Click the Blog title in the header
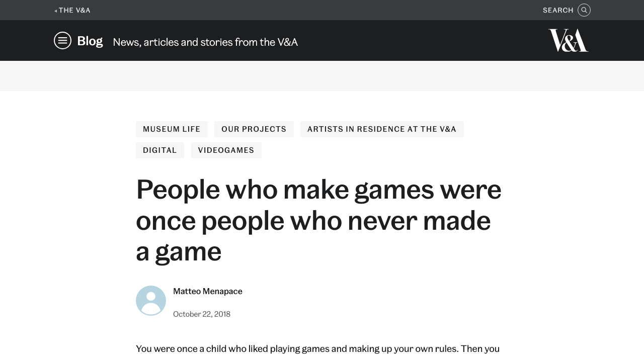This screenshot has width=644, height=362. tap(90, 40)
